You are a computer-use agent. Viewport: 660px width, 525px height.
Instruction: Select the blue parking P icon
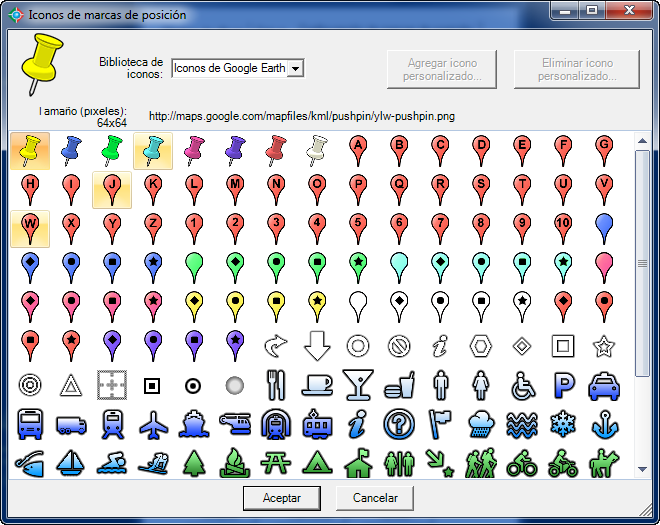(563, 385)
